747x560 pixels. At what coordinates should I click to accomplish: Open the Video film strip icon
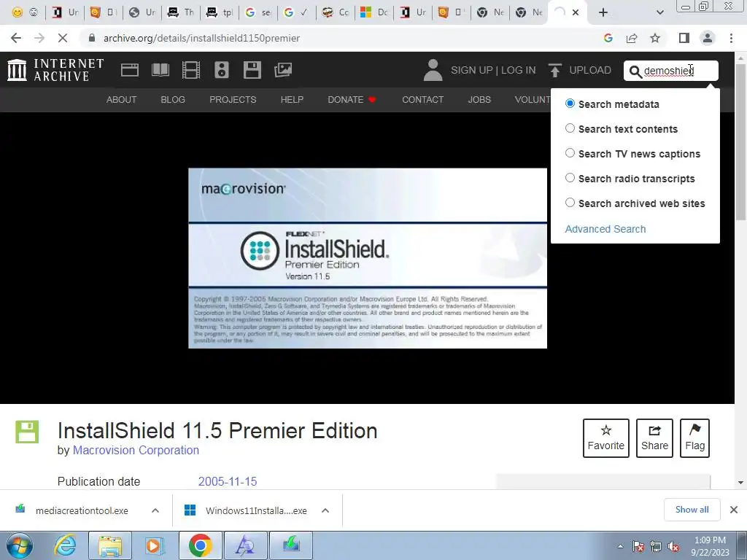click(x=191, y=70)
